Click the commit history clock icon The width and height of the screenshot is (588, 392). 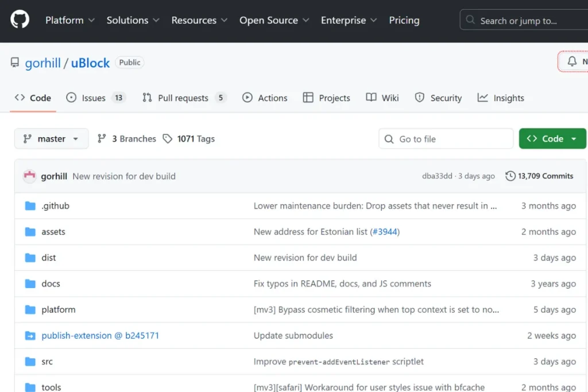(x=510, y=176)
